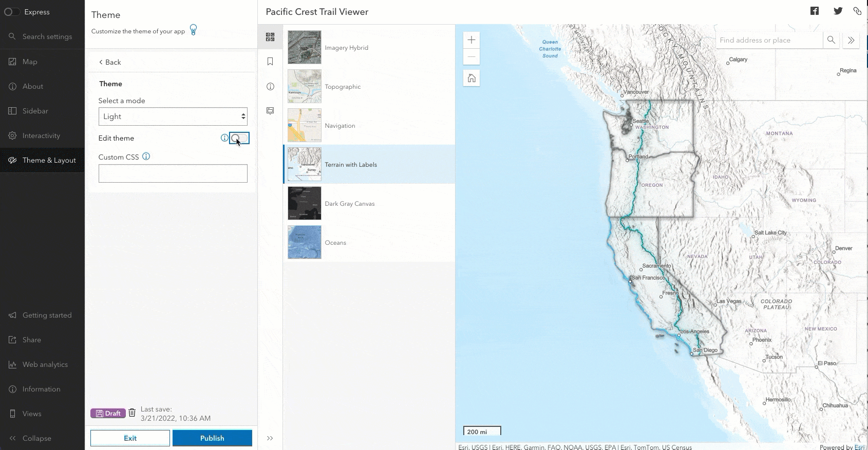Click the Custom CSS input field
This screenshot has height=450, width=868.
coord(173,173)
